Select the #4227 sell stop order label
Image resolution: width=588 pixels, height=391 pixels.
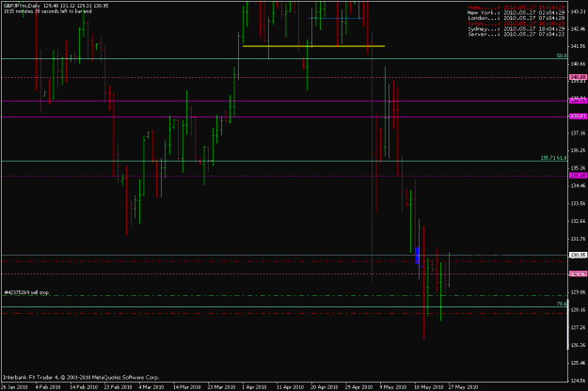(x=26, y=292)
